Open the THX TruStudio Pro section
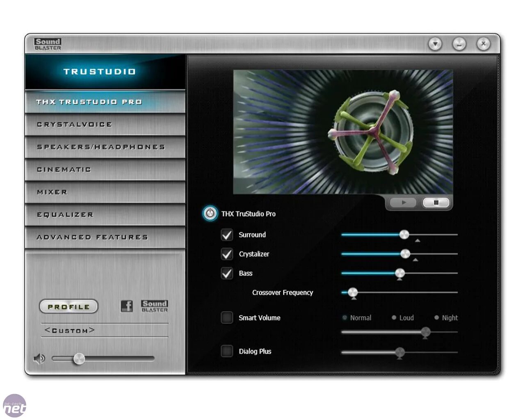The width and height of the screenshot is (525, 420). click(105, 102)
